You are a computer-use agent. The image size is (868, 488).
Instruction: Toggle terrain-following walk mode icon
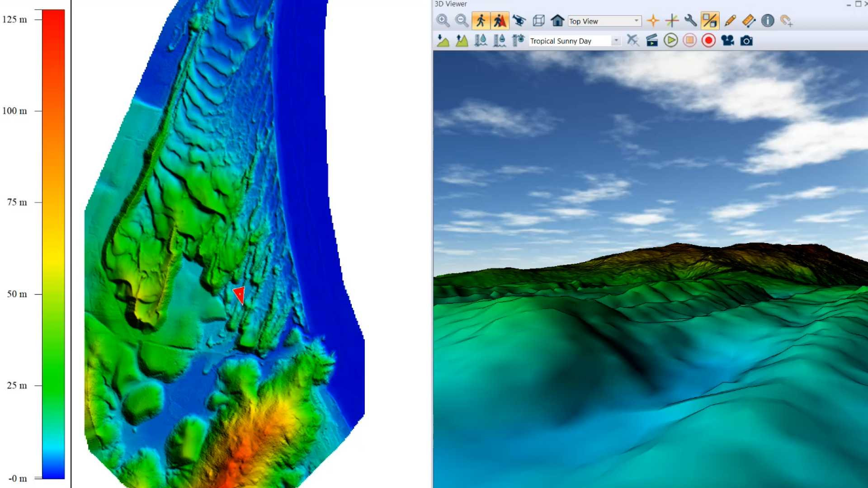pos(500,21)
